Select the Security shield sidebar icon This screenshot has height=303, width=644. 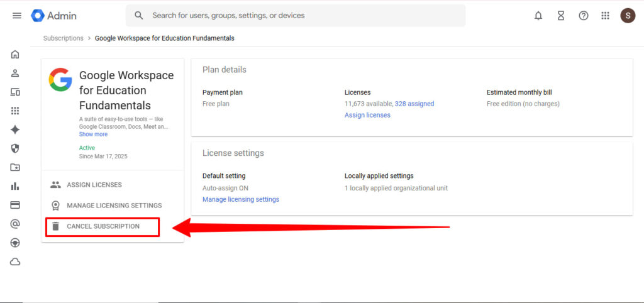[15, 148]
